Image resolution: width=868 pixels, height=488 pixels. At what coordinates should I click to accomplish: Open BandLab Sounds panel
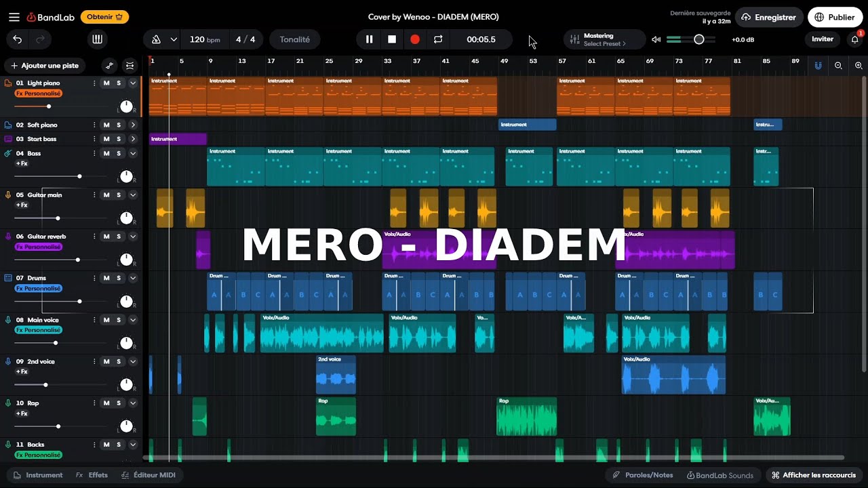pyautogui.click(x=720, y=475)
